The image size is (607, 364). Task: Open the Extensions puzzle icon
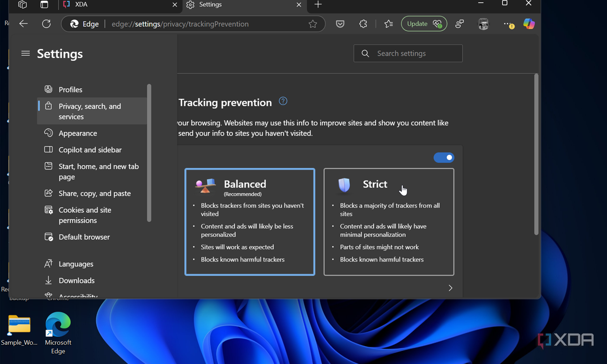click(363, 24)
